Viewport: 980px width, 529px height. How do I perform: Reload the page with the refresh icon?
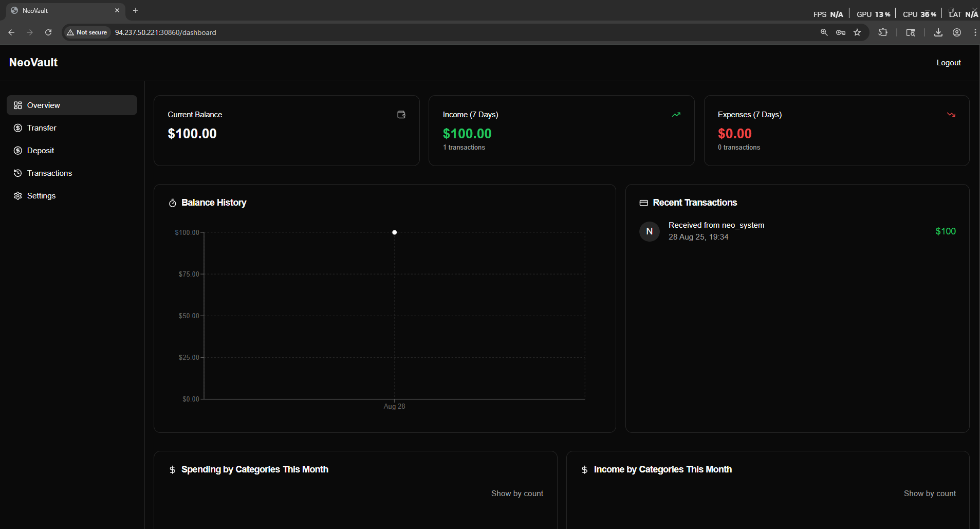click(48, 32)
